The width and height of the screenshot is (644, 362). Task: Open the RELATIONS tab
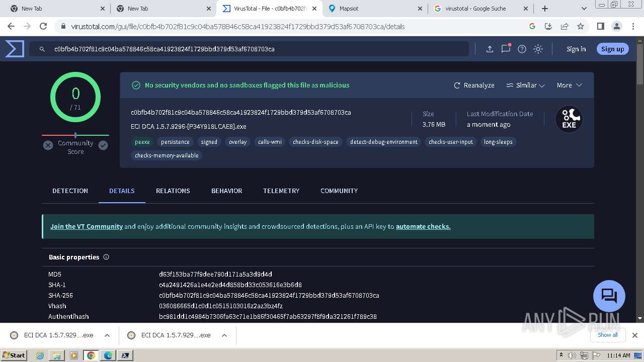click(173, 191)
